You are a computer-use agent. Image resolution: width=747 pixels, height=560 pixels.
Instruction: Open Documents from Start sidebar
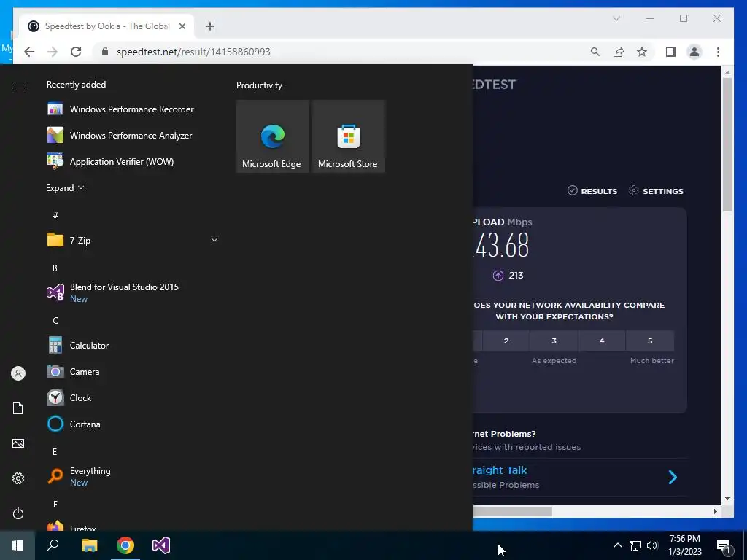pyautogui.click(x=18, y=408)
